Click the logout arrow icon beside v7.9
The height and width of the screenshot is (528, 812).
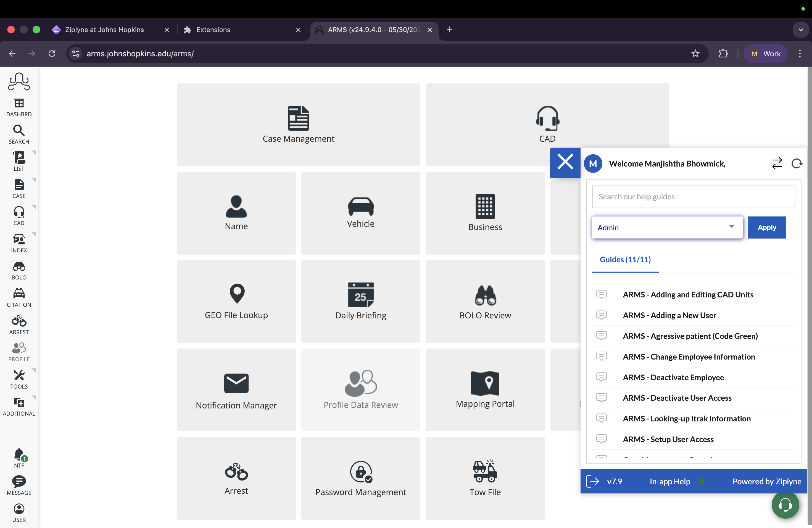point(593,481)
